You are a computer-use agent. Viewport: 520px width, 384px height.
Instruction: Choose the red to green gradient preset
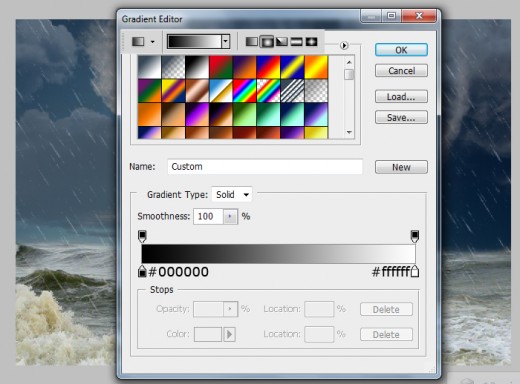coord(221,67)
